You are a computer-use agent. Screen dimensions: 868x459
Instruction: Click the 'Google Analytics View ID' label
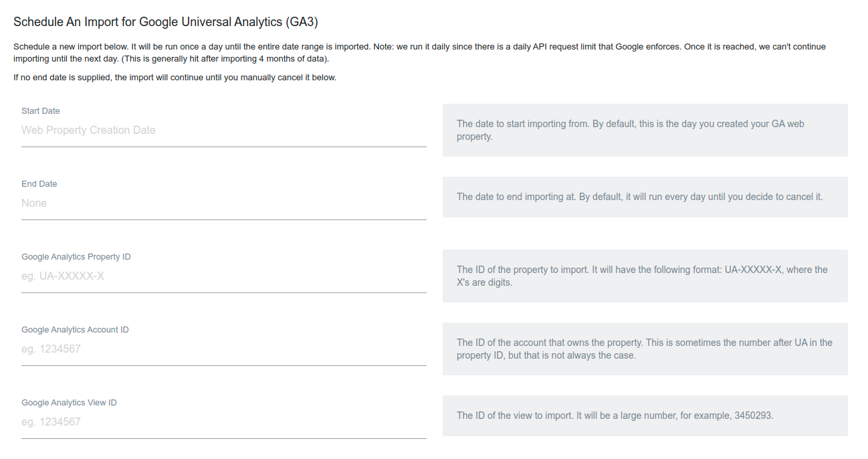[x=69, y=403]
